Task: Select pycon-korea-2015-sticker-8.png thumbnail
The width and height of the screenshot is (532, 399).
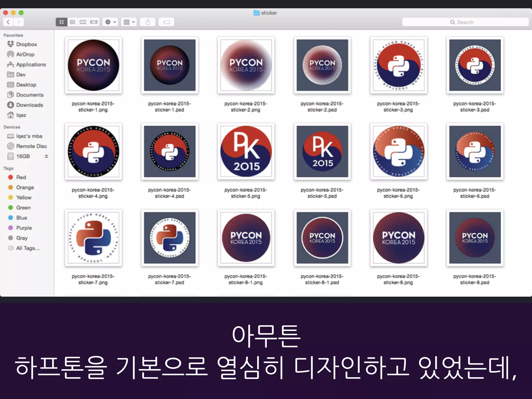Action: (399, 238)
